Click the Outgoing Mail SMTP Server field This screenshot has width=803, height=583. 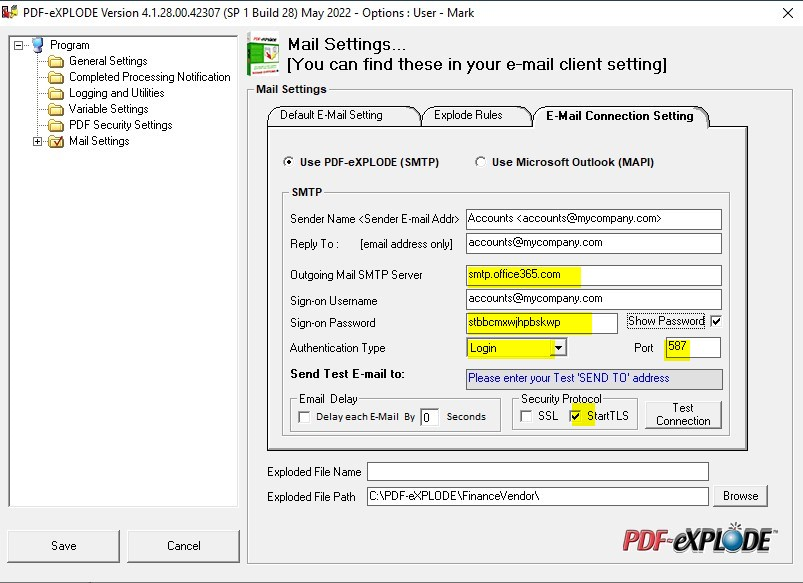coord(593,275)
